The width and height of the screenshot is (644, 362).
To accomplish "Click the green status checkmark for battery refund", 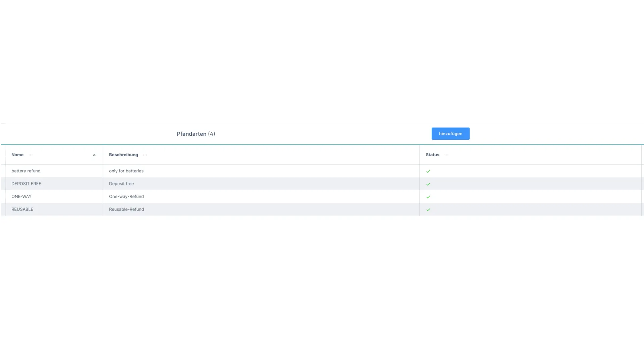I will (x=428, y=171).
